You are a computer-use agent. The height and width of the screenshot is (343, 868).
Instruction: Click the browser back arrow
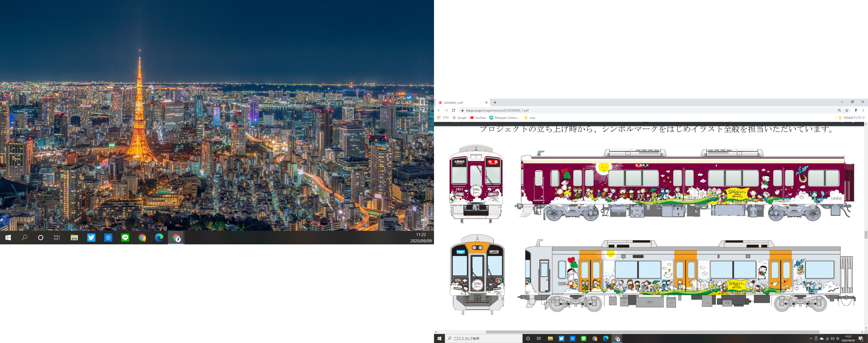439,110
